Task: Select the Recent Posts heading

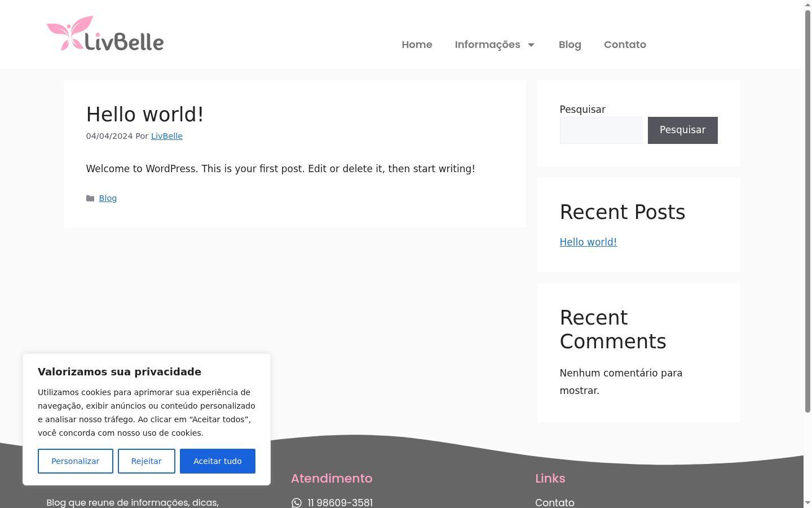Action: click(x=623, y=212)
